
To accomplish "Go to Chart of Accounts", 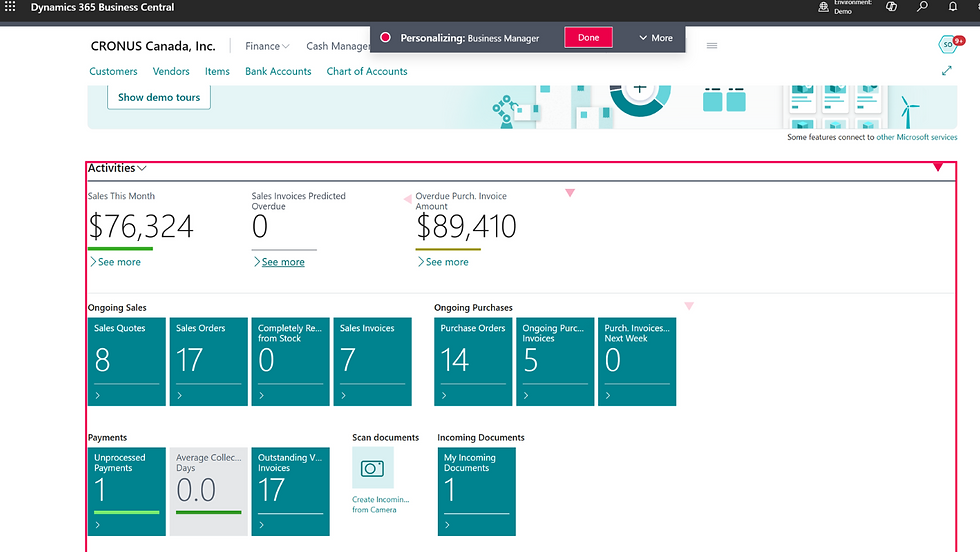I will click(367, 71).
